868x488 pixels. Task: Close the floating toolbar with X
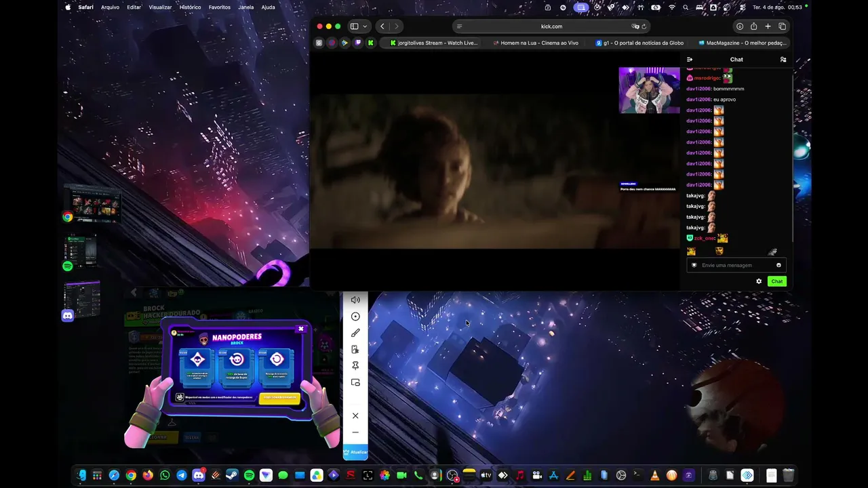click(x=355, y=415)
